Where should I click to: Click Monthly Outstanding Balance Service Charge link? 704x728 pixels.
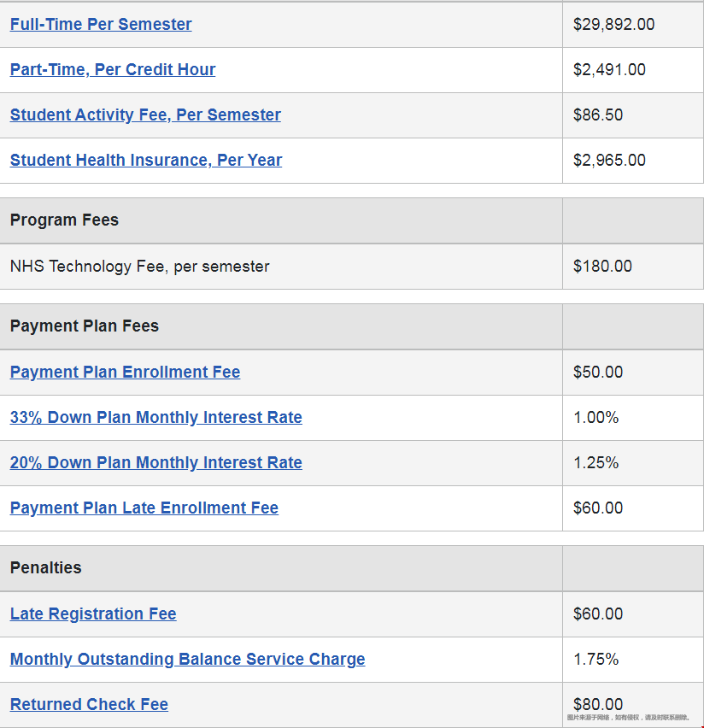(x=188, y=660)
